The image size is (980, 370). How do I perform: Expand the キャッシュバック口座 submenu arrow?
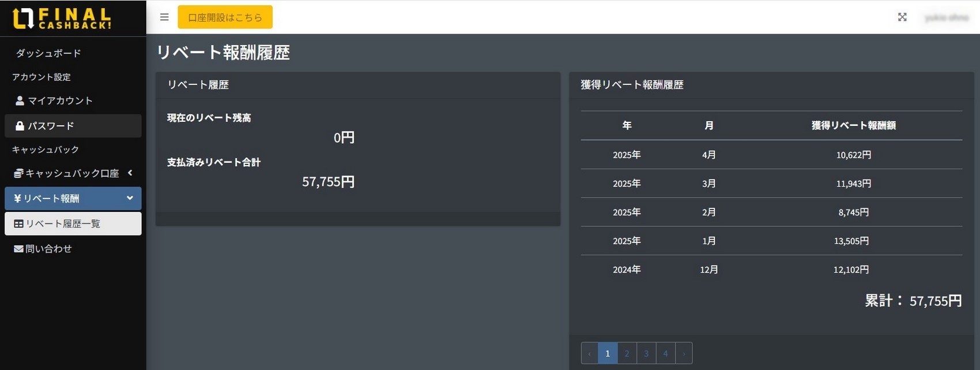click(x=130, y=173)
